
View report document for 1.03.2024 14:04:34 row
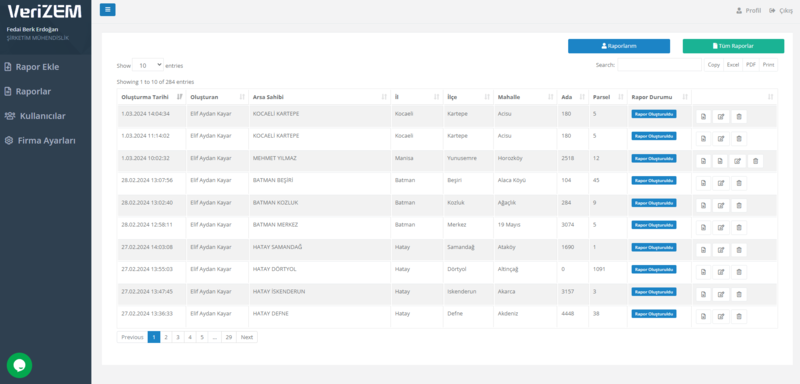[x=703, y=117]
